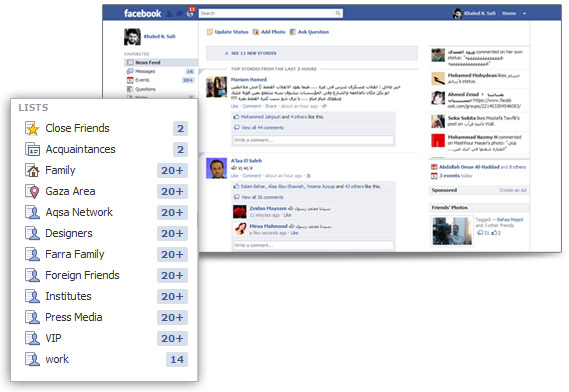Click the Farra Family list person icon
Image resolution: width=569 pixels, height=392 pixels.
click(x=32, y=254)
